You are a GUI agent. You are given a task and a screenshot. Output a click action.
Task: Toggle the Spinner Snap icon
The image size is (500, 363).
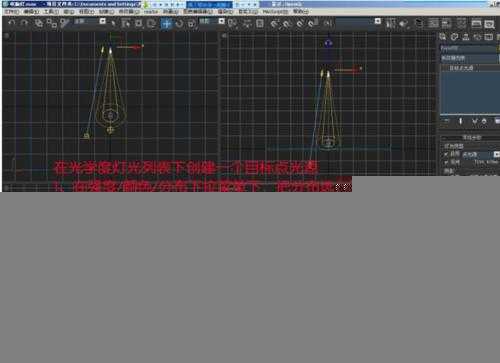tap(313, 23)
